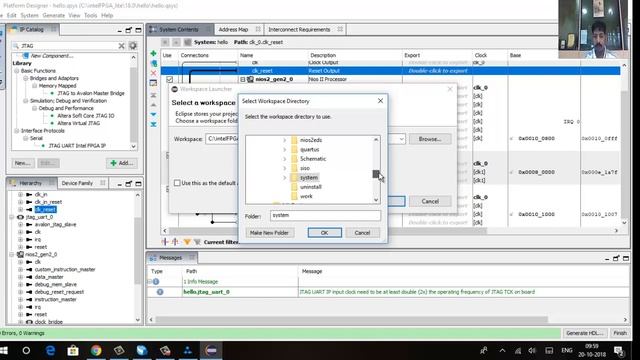Cancel the Select Workspace Directory dialog
The width and height of the screenshot is (640, 360).
362,233
